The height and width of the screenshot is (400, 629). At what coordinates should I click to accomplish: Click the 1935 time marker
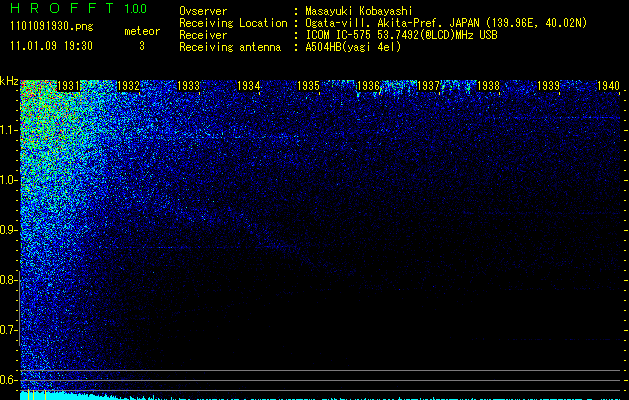[x=308, y=86]
